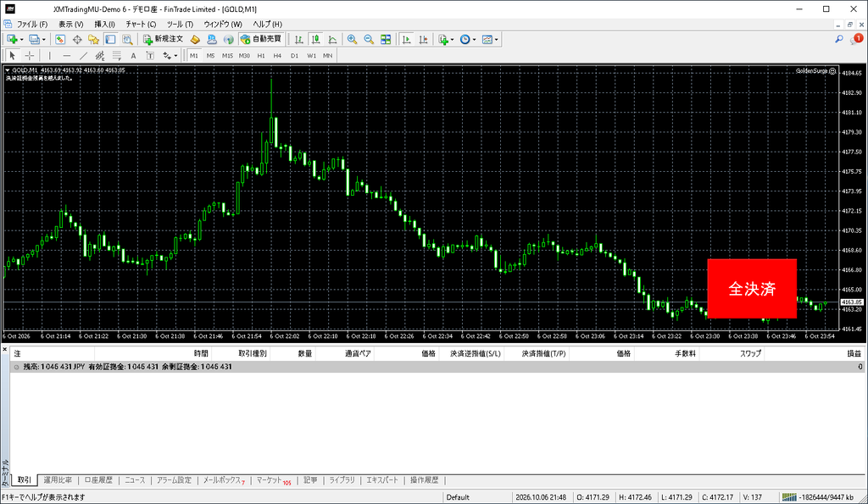Open the notification bubble with badge 1
Screen dimensions: 868x504
coord(856,39)
